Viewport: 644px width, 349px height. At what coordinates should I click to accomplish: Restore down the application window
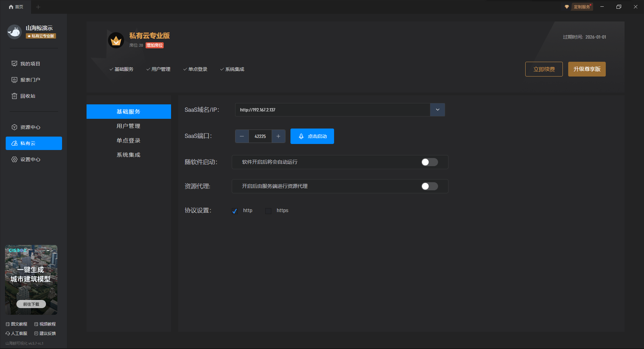(x=619, y=7)
